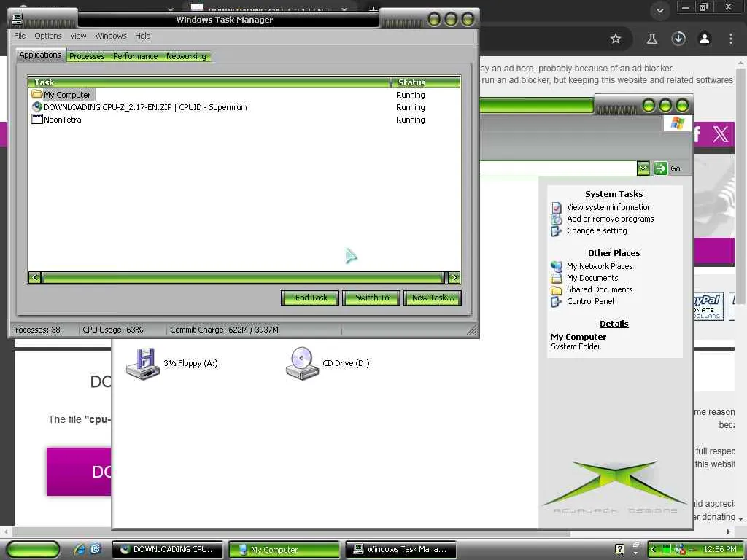Open My Documents link
This screenshot has height=560, width=747.
pos(592,278)
